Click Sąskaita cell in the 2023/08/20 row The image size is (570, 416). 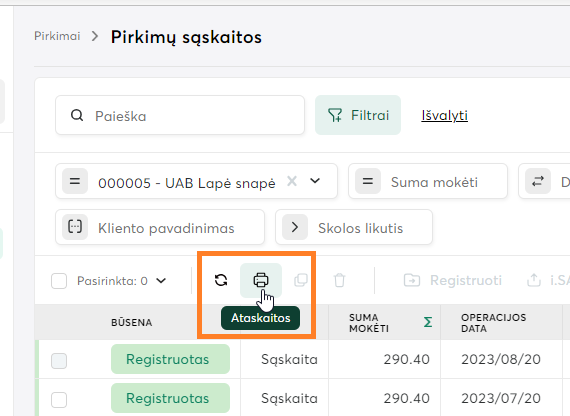289,360
